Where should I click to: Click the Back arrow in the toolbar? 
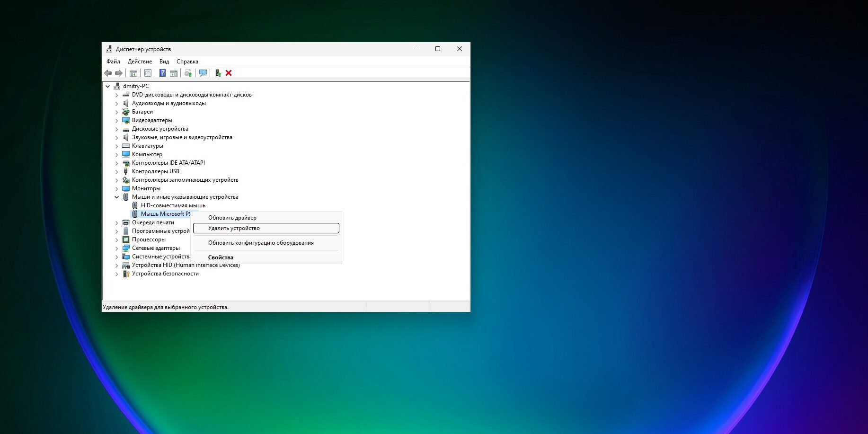[108, 73]
